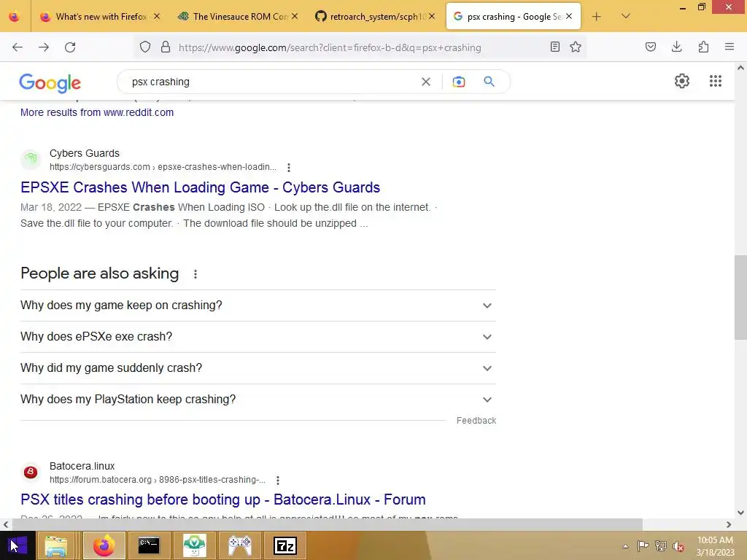Open EPSXE Crashes When Loading Game link

tap(200, 187)
